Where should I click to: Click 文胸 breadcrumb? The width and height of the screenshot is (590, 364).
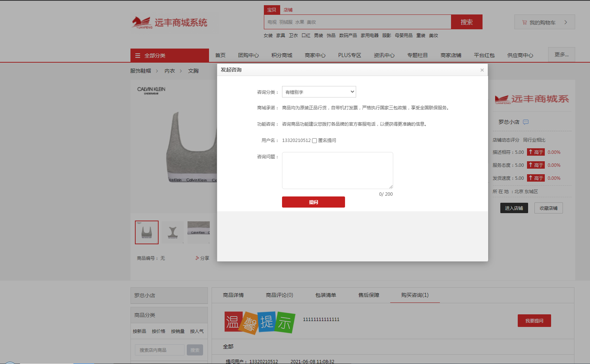click(193, 71)
